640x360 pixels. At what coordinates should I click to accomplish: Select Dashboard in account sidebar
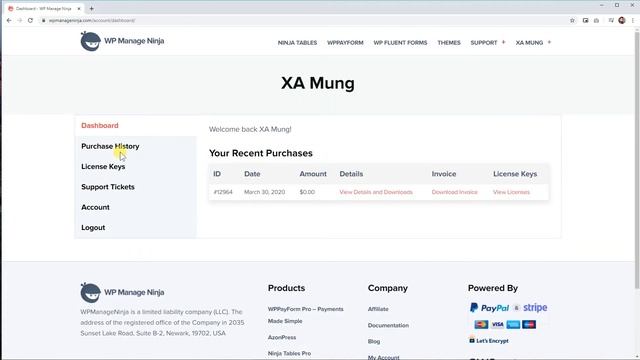coord(100,126)
